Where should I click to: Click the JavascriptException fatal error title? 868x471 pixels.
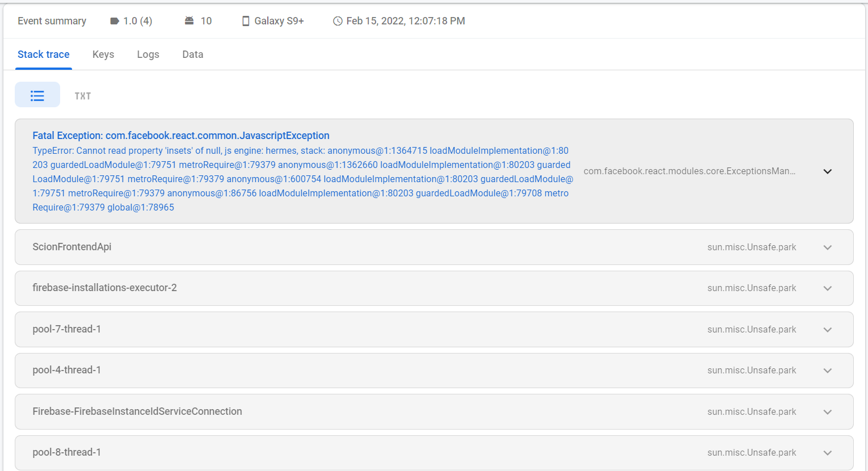181,136
